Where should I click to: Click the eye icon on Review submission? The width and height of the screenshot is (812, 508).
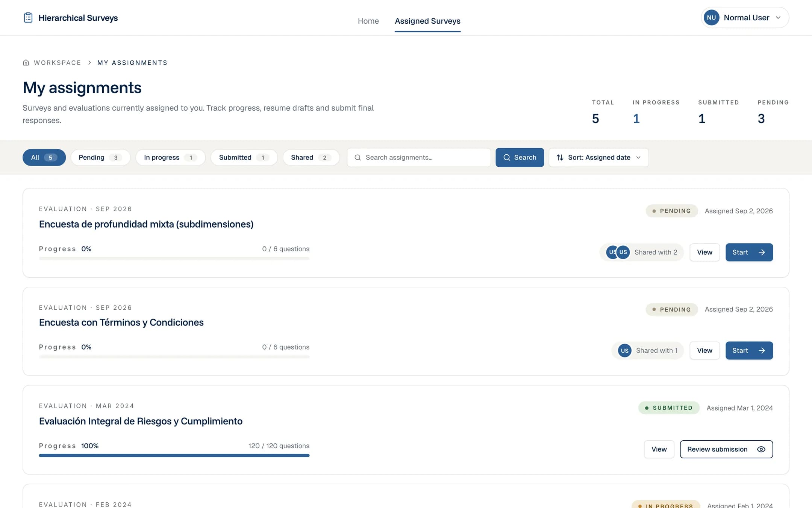(x=761, y=449)
